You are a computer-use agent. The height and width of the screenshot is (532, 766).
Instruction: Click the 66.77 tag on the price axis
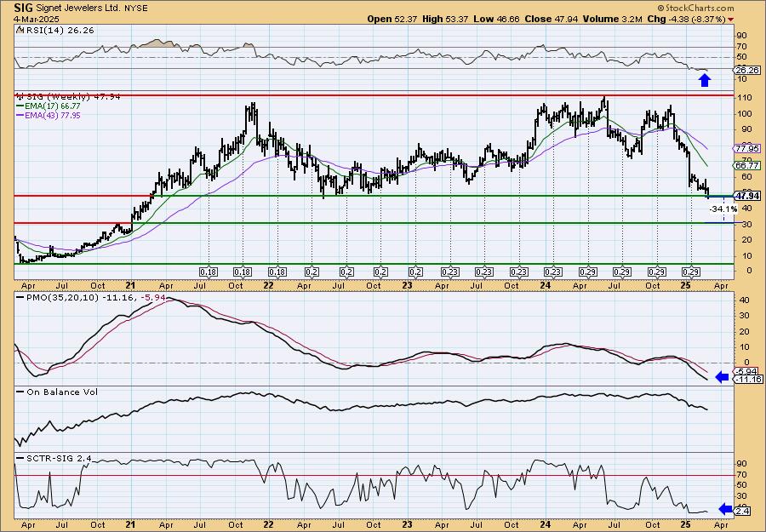[747, 166]
